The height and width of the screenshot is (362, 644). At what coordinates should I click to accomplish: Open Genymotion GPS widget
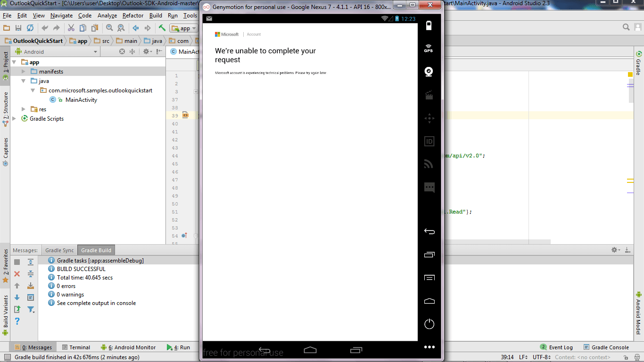[429, 49]
